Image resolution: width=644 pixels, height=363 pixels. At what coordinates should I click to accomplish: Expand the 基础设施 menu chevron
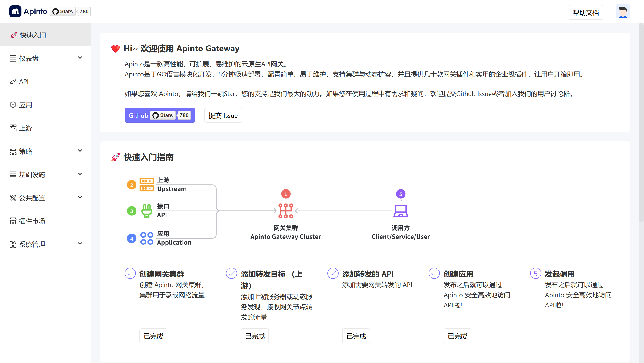click(80, 174)
